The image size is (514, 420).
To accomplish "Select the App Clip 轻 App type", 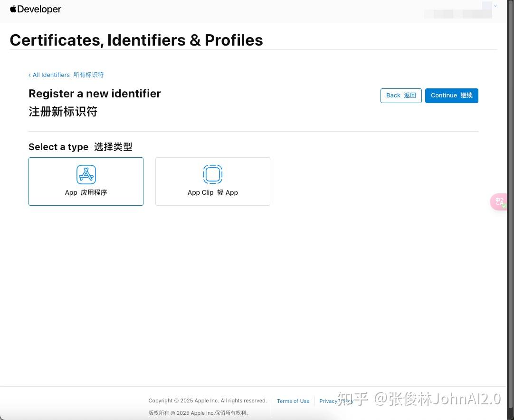I will (212, 181).
